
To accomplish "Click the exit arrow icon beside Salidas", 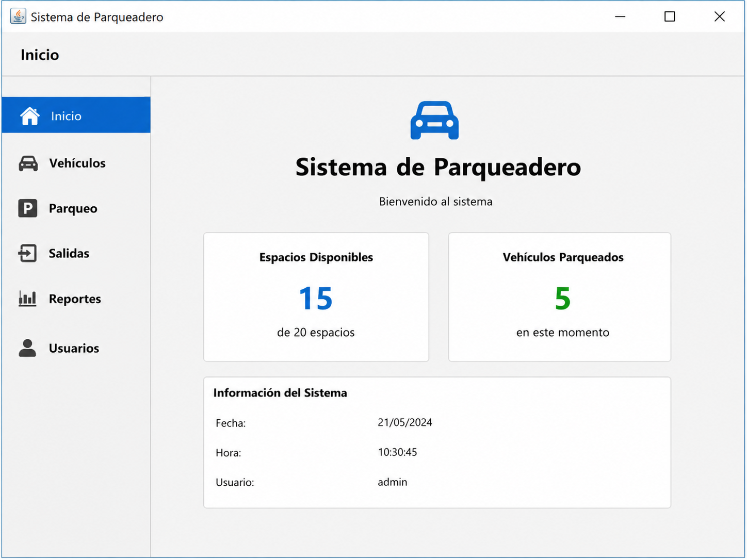I will pyautogui.click(x=27, y=253).
